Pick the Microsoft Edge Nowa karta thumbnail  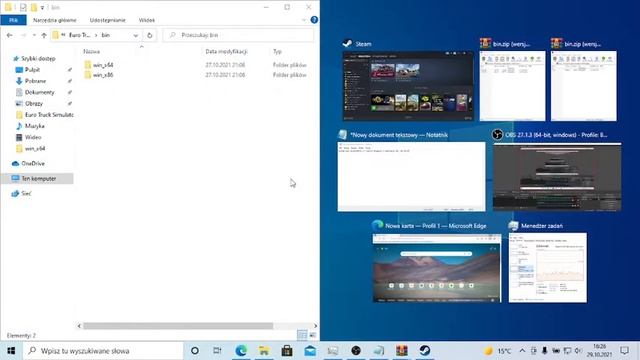437,268
